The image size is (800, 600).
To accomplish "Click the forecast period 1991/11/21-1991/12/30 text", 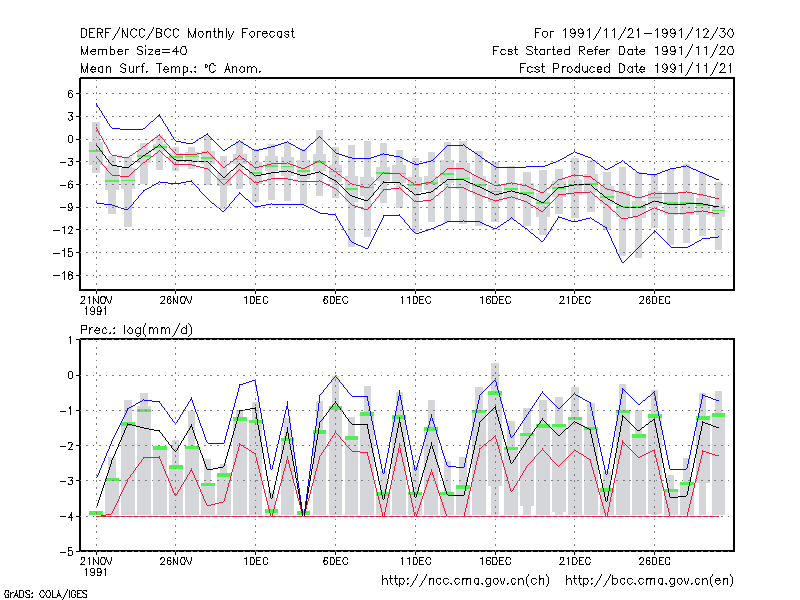I will coord(634,34).
